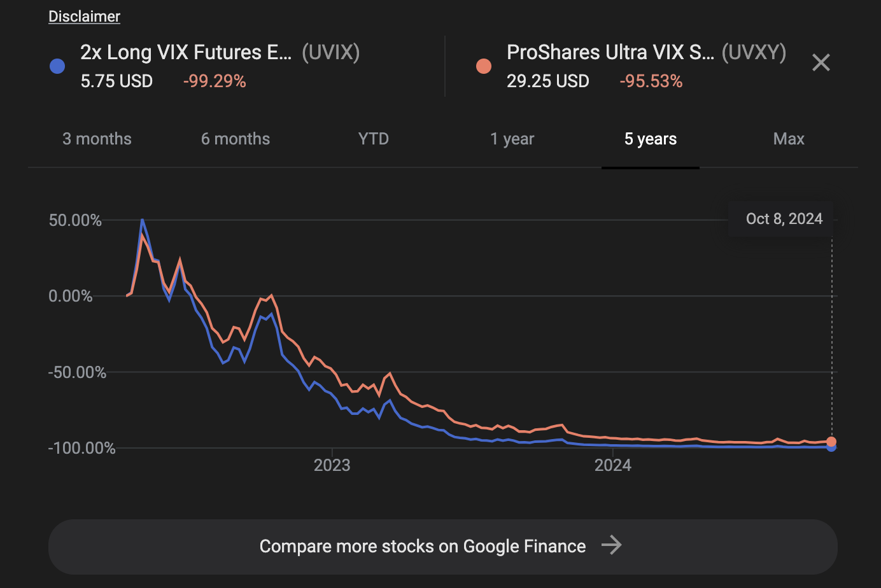Click the 2024 x-axis label
The height and width of the screenshot is (588, 881).
point(612,465)
